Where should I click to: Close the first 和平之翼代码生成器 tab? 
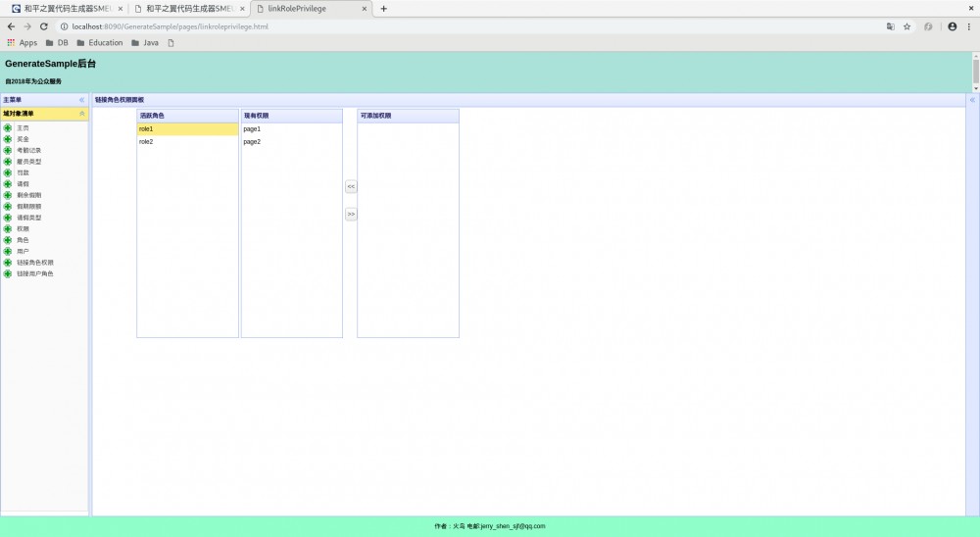coord(120,9)
